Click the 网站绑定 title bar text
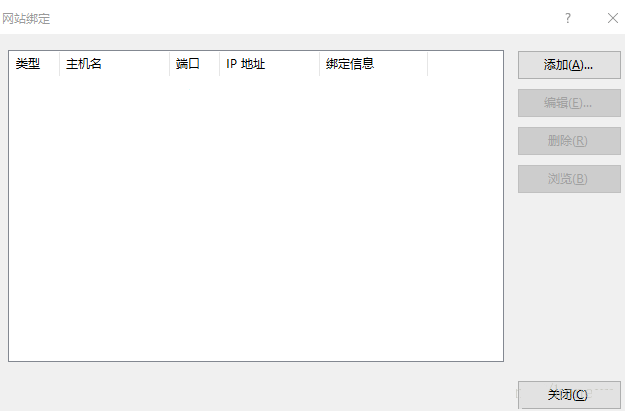 [26, 18]
